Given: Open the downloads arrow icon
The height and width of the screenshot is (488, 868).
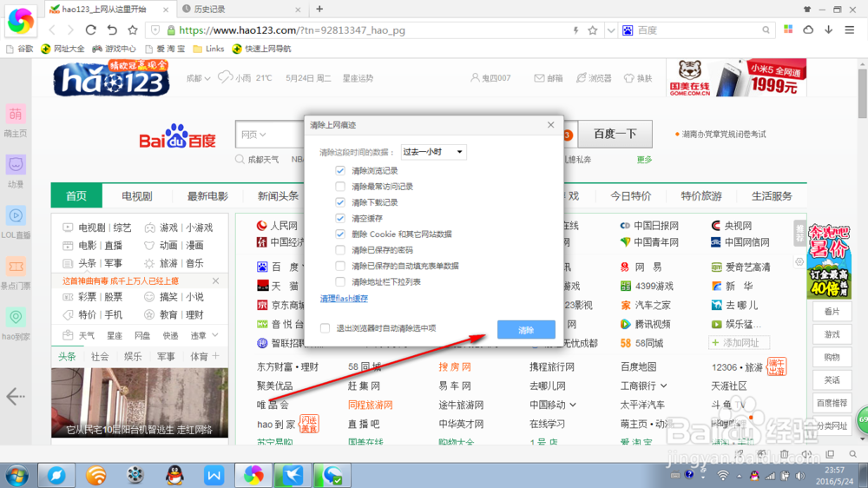Looking at the screenshot, I should tap(828, 30).
